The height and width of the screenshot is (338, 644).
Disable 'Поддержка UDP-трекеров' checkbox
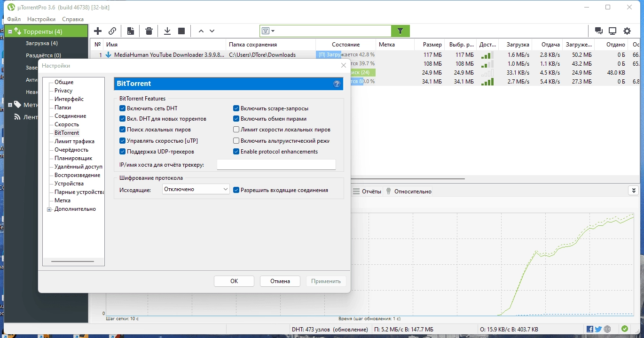pyautogui.click(x=123, y=152)
